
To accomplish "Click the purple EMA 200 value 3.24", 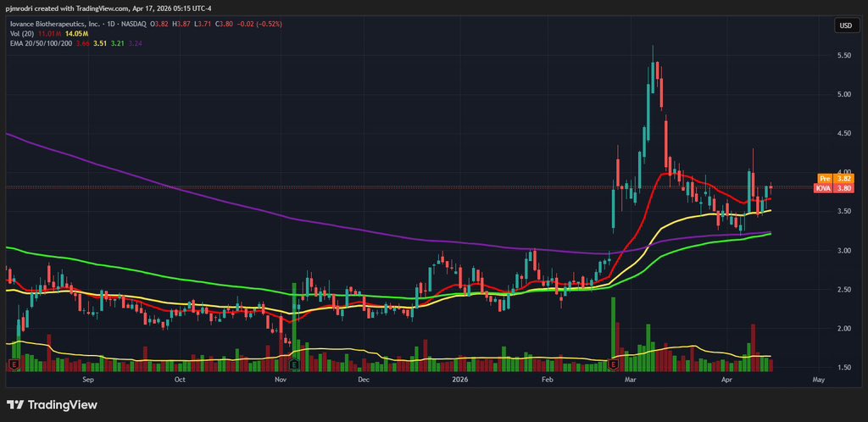I will [x=136, y=43].
